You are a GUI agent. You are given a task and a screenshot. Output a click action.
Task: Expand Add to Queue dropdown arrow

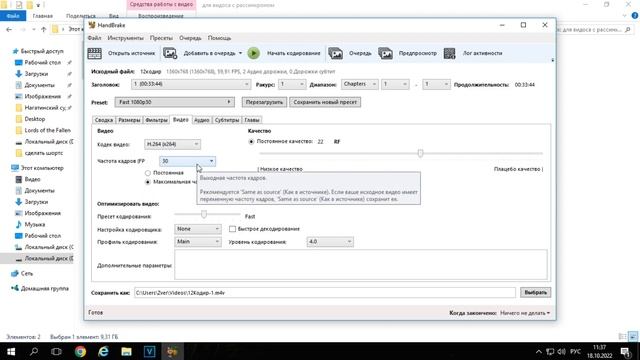pos(240,53)
